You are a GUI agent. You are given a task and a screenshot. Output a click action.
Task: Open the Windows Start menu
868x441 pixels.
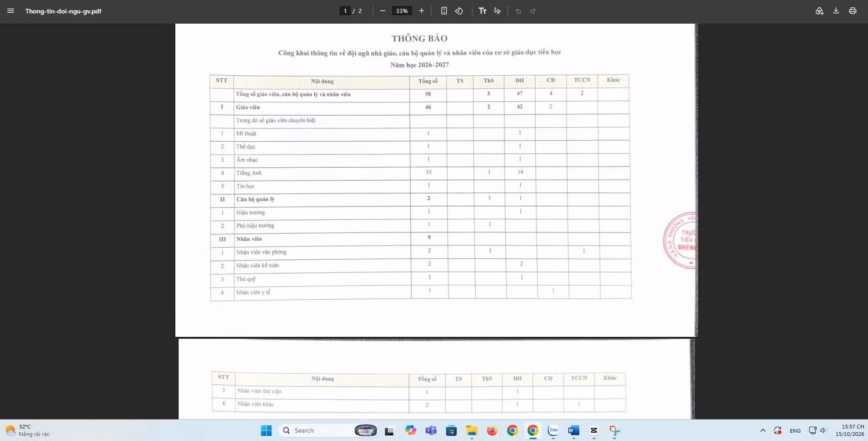tap(266, 431)
